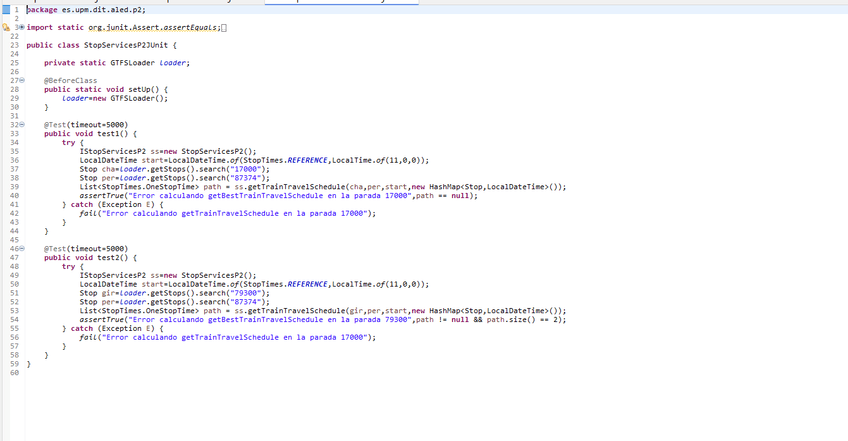Click the test2 method name on line 47
Image resolution: width=848 pixels, height=441 pixels.
pyautogui.click(x=110, y=257)
